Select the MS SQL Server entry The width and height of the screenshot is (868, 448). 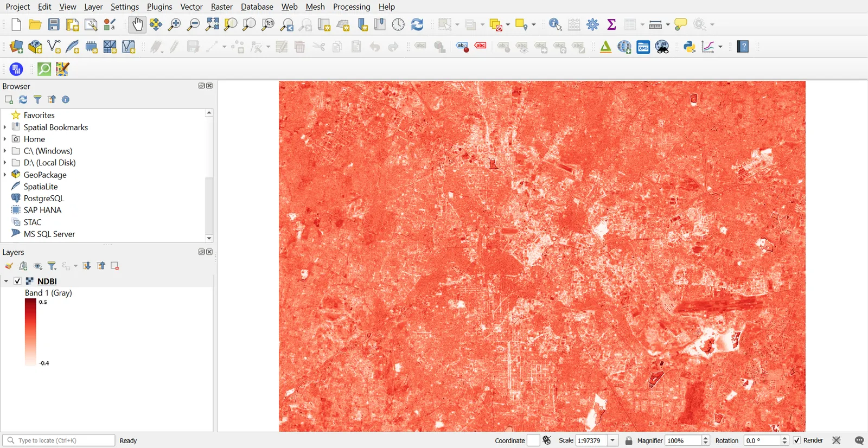point(49,234)
